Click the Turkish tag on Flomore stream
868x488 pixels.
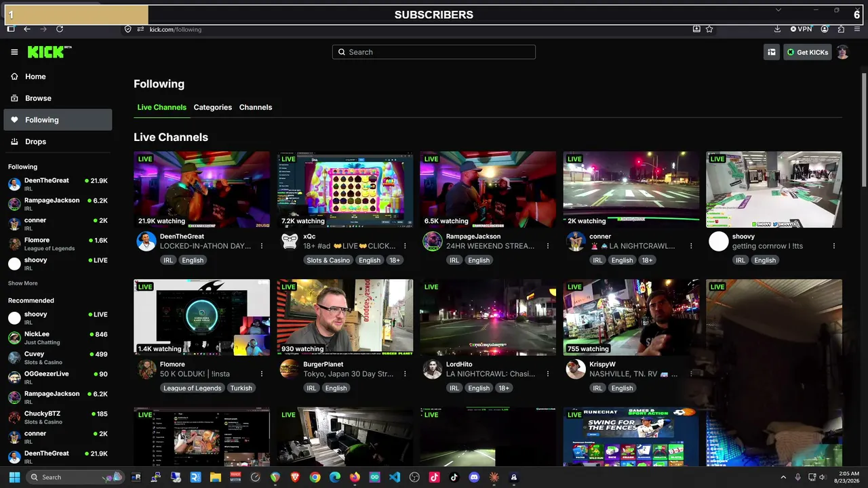point(241,388)
